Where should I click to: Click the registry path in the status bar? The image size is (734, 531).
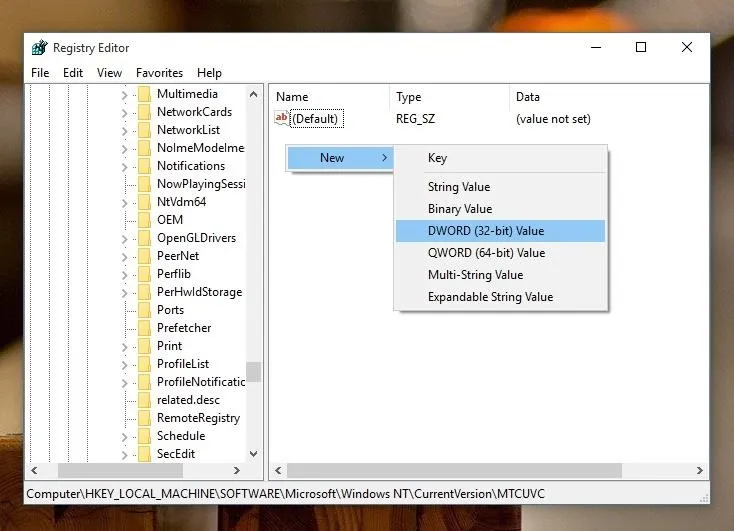(286, 494)
